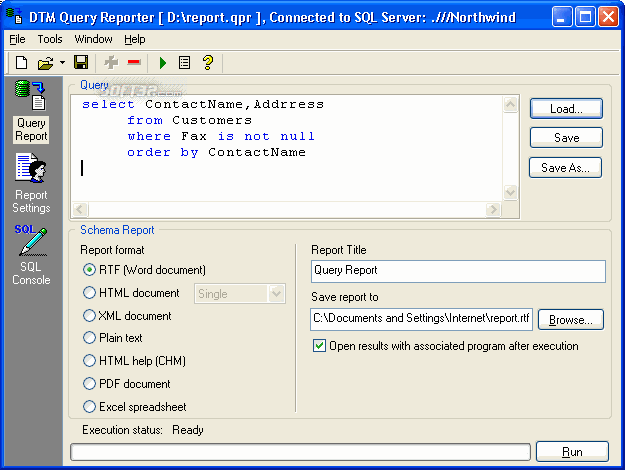Click the New document toolbar icon

point(21,63)
